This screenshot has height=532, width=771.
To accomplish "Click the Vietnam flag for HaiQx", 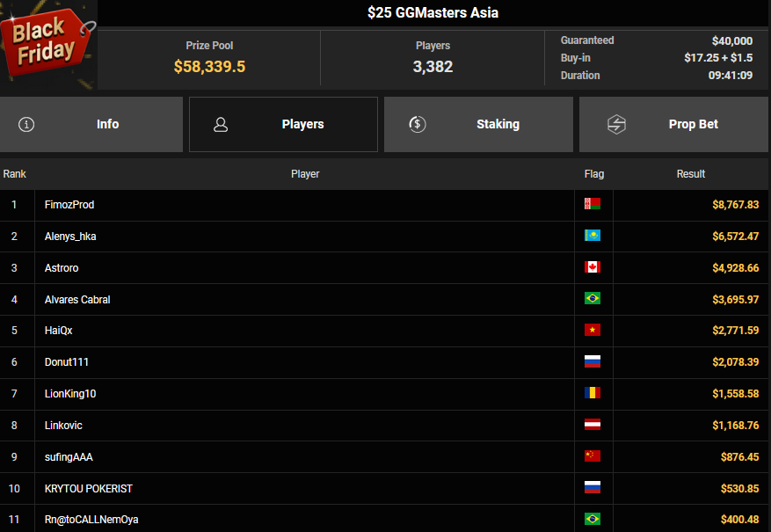I will (x=592, y=331).
